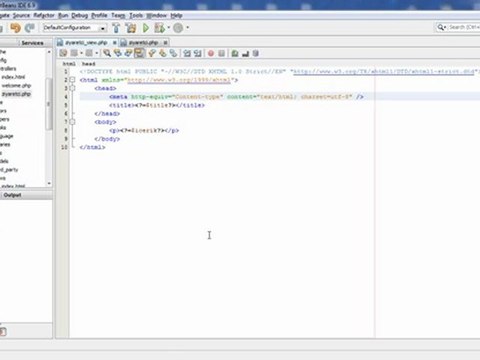Switch to the Services tab
Screen dimensions: 480x360
click(x=32, y=43)
